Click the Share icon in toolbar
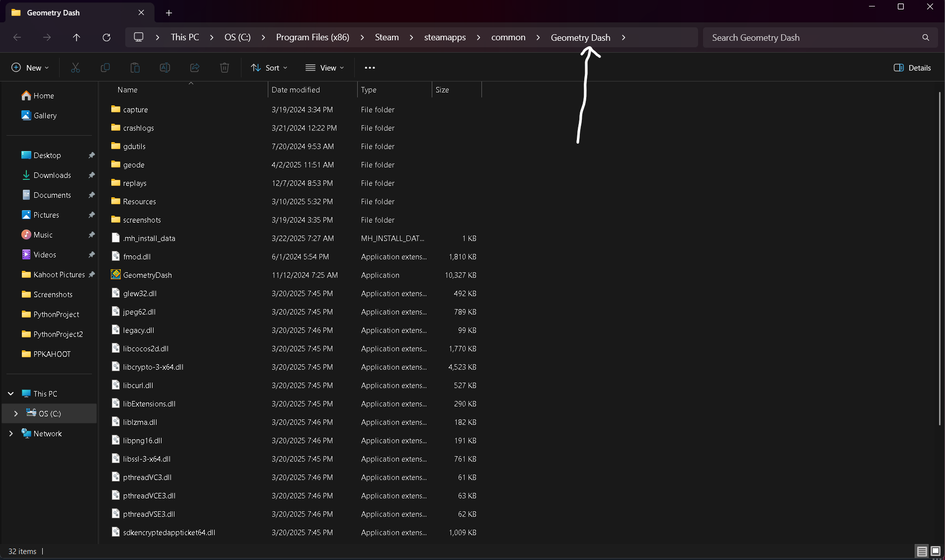The width and height of the screenshot is (945, 560). click(x=195, y=68)
